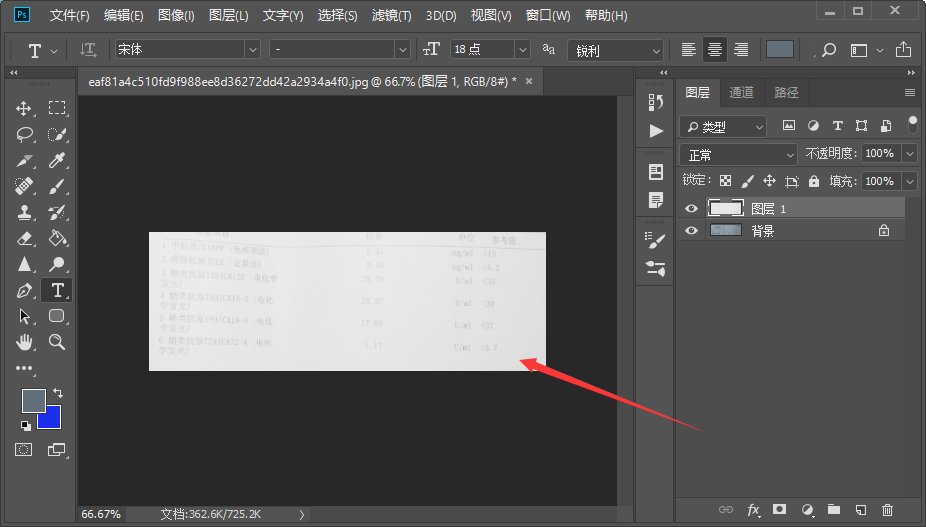Select the Dodge tool
The height and width of the screenshot is (527, 926).
click(57, 264)
